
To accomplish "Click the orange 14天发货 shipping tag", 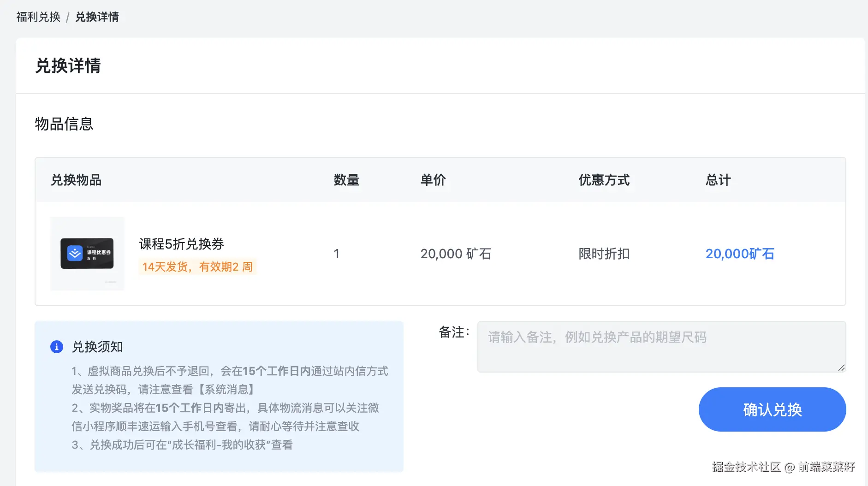I will tap(197, 267).
